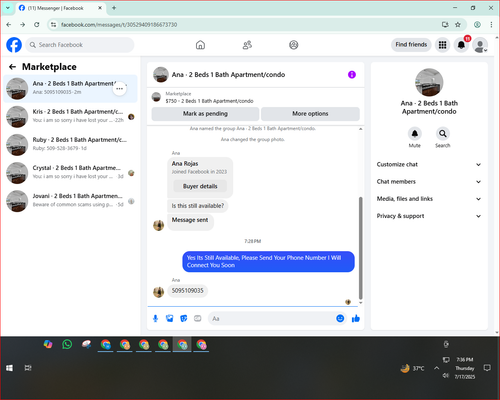Open the notification center icon on taskbar
The width and height of the screenshot is (500, 400).
point(487,368)
